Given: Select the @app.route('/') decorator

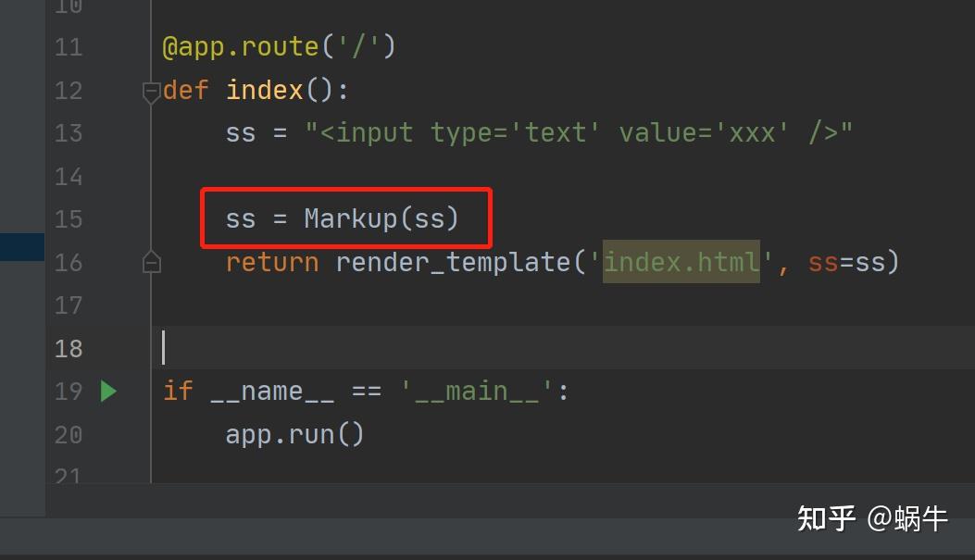Looking at the screenshot, I should tap(280, 45).
